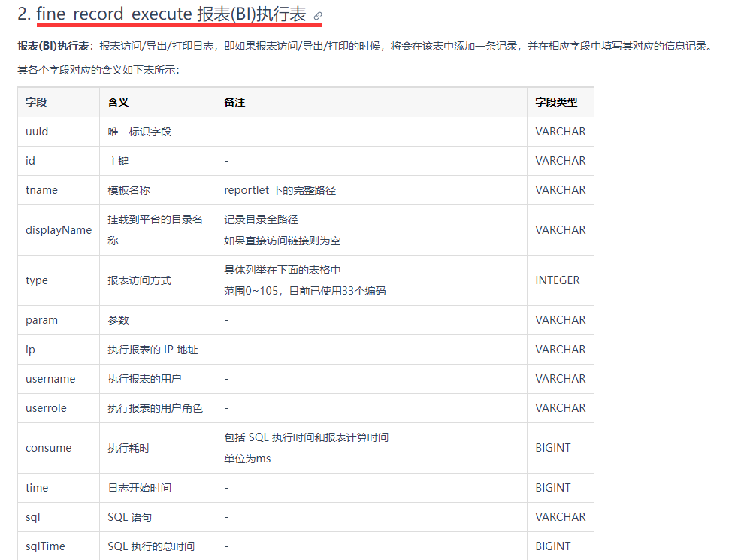
Task: Click the '执行报表的 IP 地址' cell
Action: pos(158,350)
